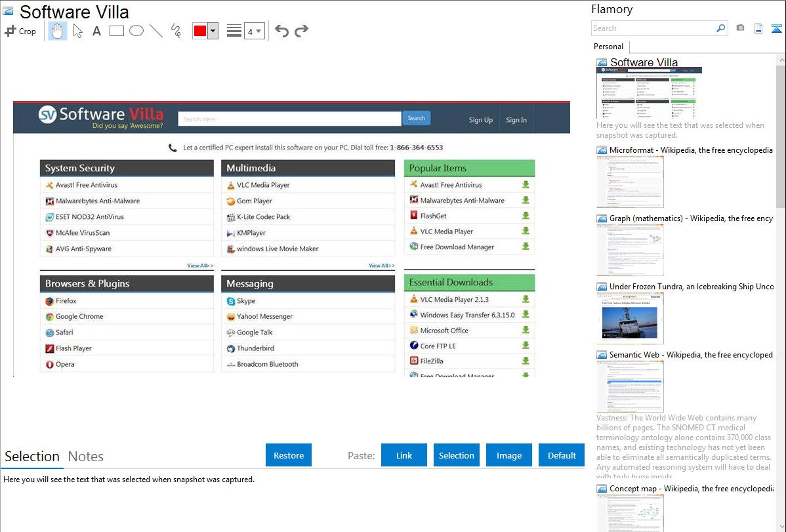Click the blue Search button on webpage
This screenshot has width=786, height=532.
[416, 118]
